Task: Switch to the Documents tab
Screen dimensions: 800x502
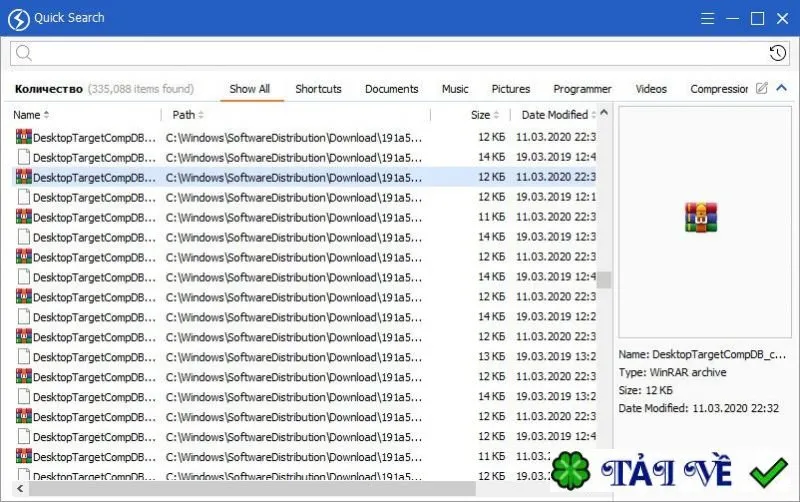Action: click(391, 89)
